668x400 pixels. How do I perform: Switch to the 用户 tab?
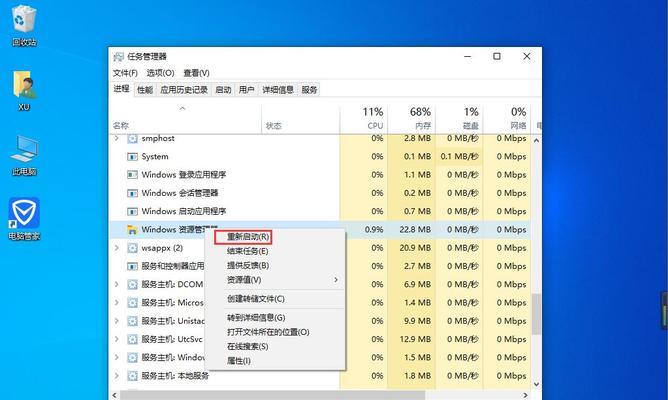247,90
